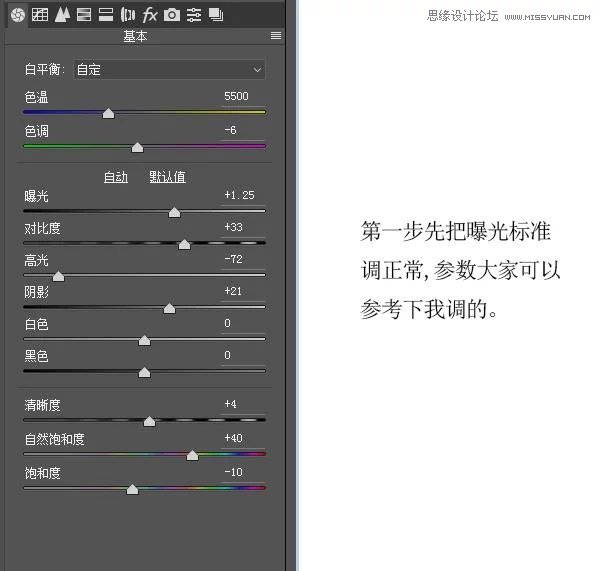601x571 pixels.
Task: Click the 基本 panel title
Action: 135,36
